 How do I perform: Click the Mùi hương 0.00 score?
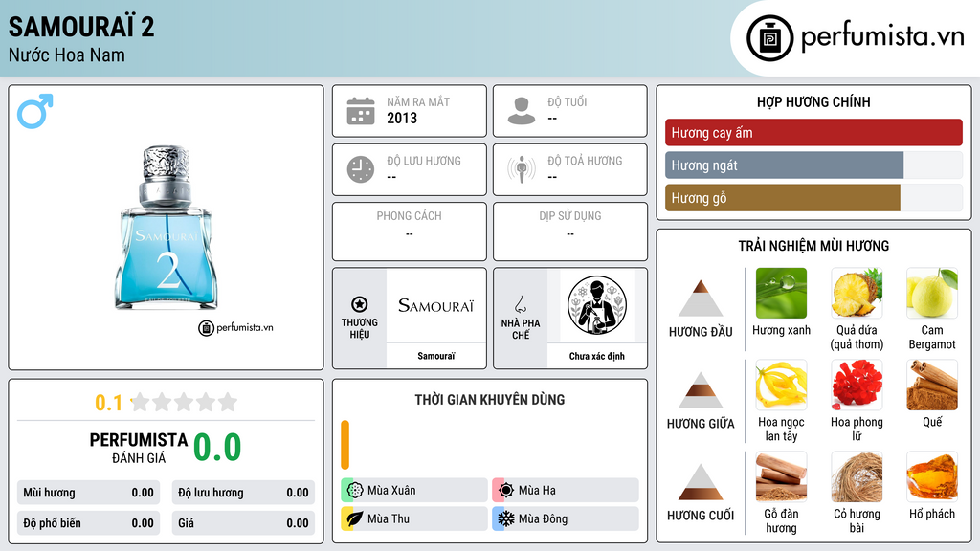tap(88, 493)
